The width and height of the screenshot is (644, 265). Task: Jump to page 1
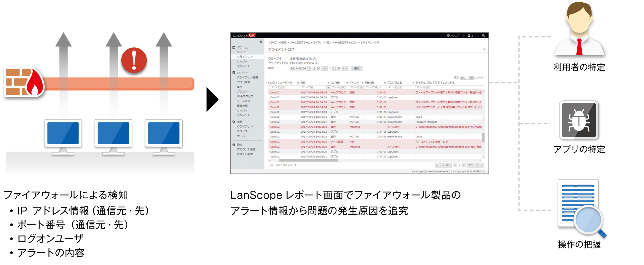click(455, 165)
